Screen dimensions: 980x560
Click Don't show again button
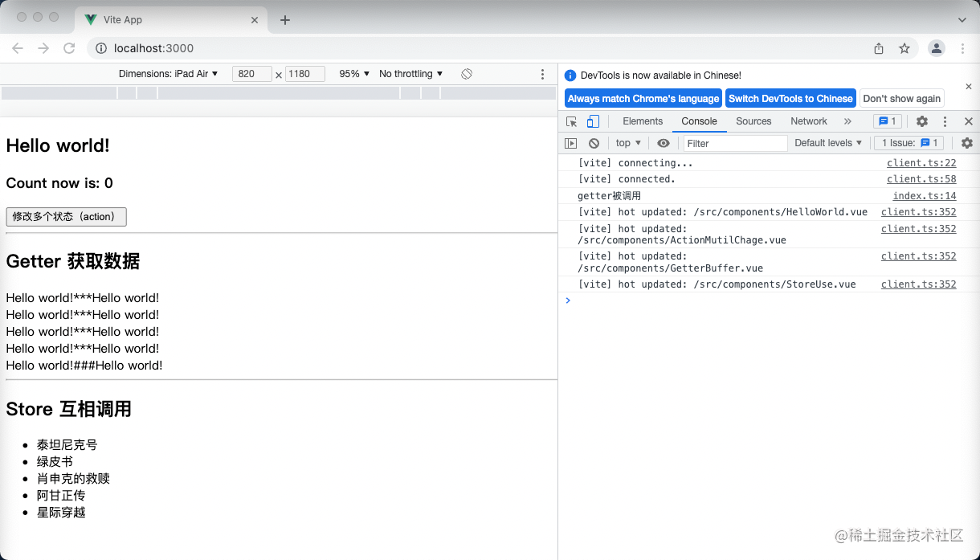(x=901, y=98)
